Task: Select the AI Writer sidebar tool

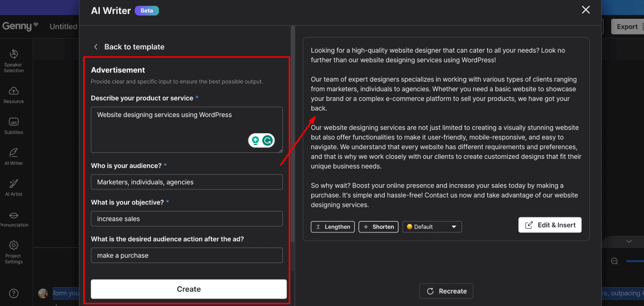Action: (14, 156)
